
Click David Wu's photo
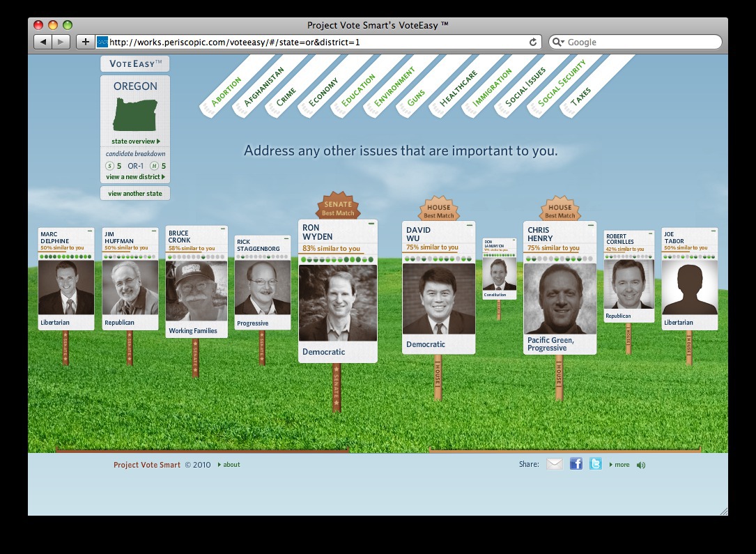coord(439,299)
